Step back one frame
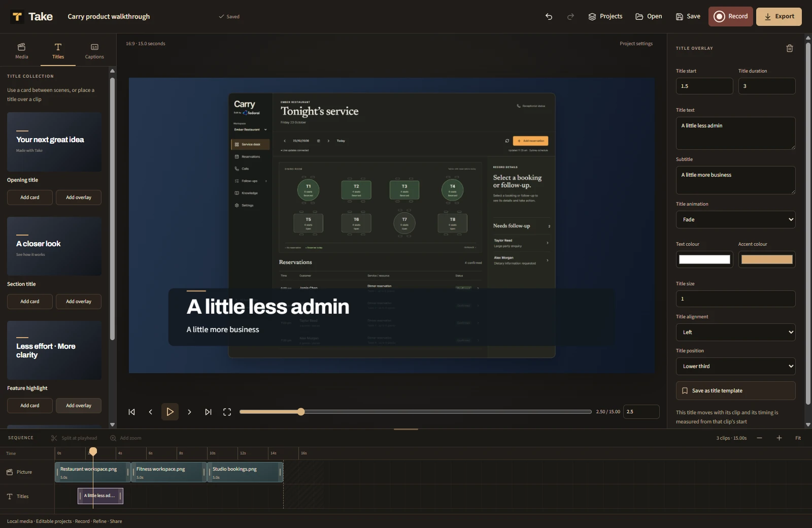This screenshot has height=528, width=812. (150, 412)
